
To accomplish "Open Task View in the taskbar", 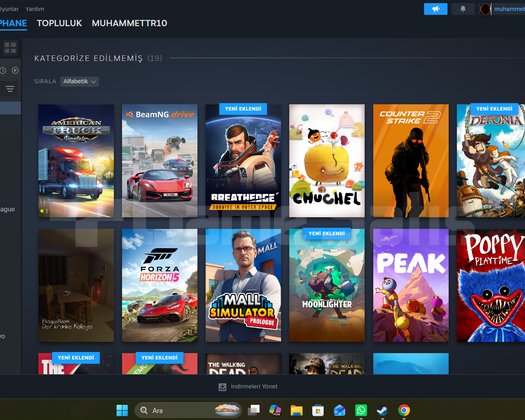I will 254,410.
